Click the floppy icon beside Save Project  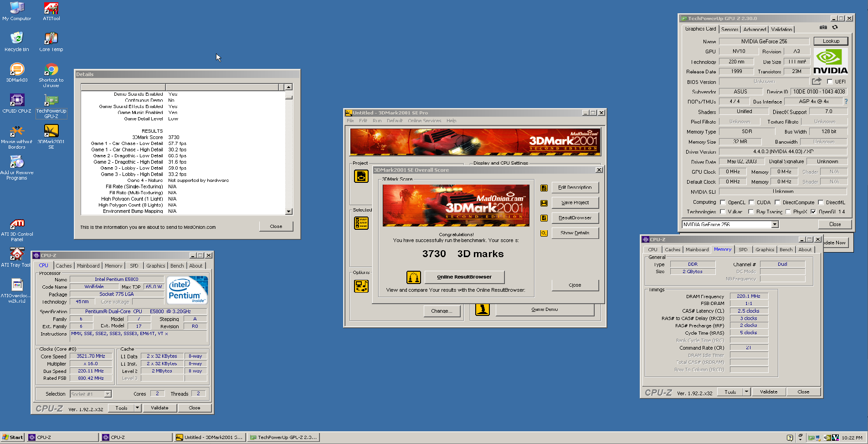tap(544, 203)
